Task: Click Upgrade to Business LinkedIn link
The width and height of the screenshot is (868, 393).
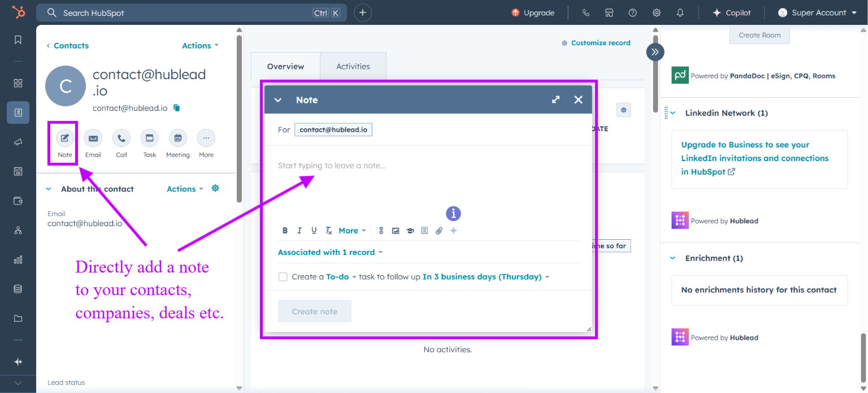Action: (x=754, y=158)
